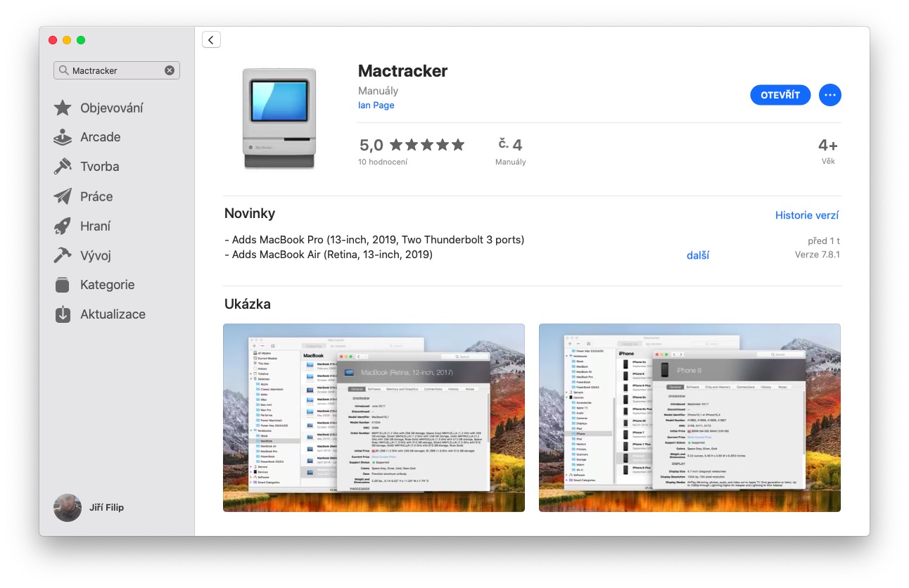909x588 pixels.
Task: Close the App Store window
Action: 53,40
